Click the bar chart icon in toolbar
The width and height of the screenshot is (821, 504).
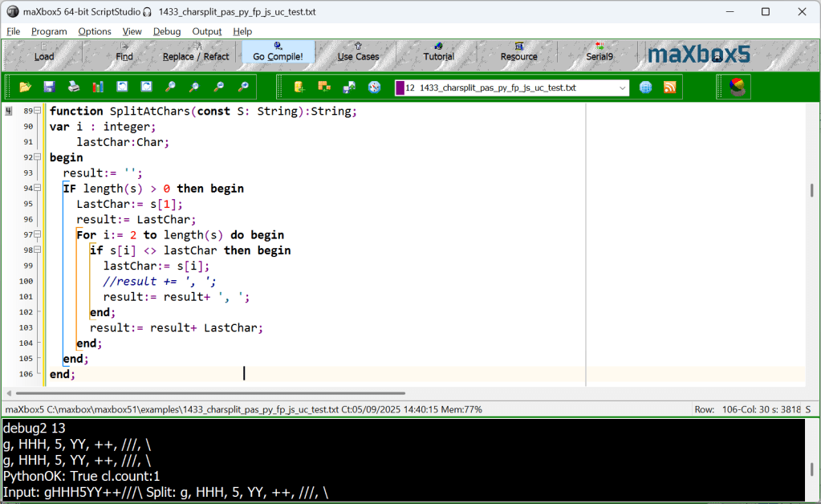pos(98,87)
